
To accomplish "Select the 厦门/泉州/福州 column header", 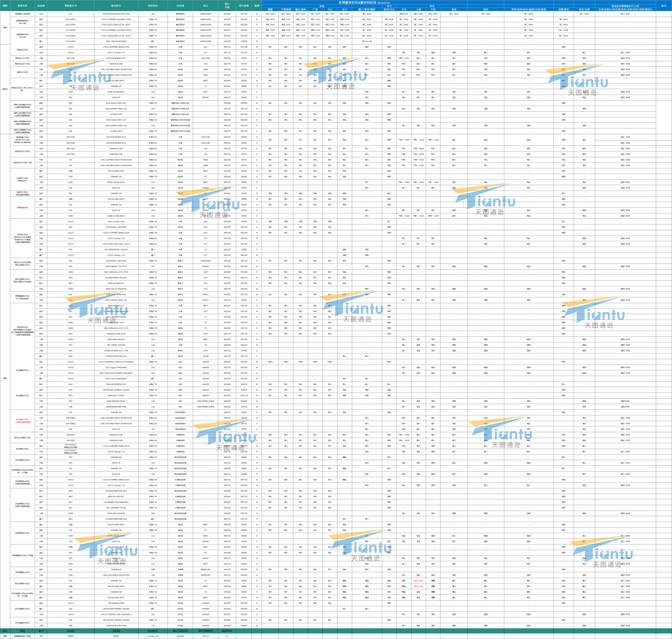I will [x=367, y=9].
